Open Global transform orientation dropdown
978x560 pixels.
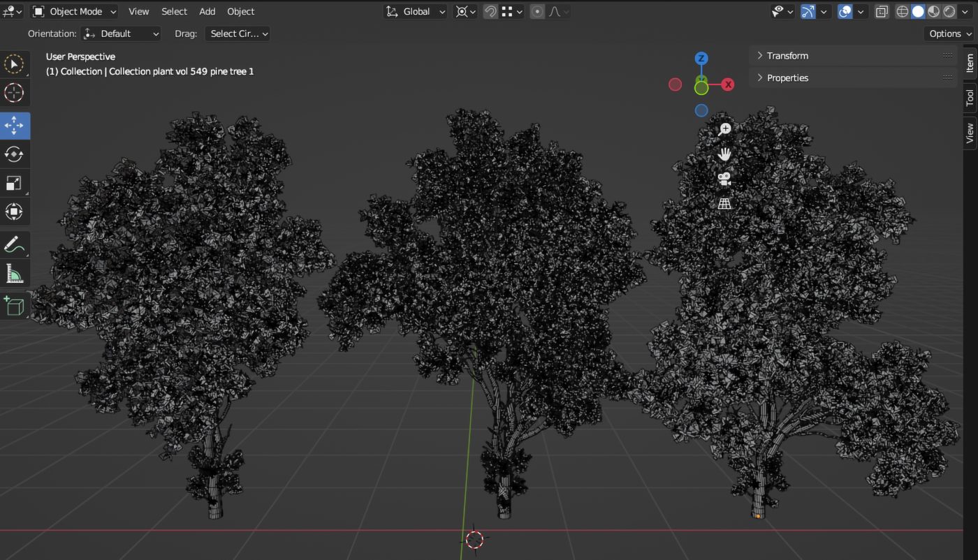pyautogui.click(x=416, y=11)
